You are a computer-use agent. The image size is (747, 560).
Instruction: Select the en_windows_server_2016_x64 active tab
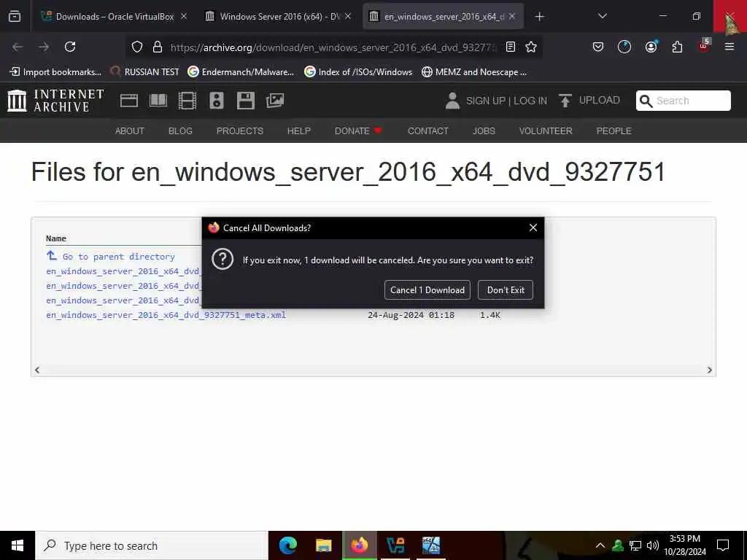(443, 16)
